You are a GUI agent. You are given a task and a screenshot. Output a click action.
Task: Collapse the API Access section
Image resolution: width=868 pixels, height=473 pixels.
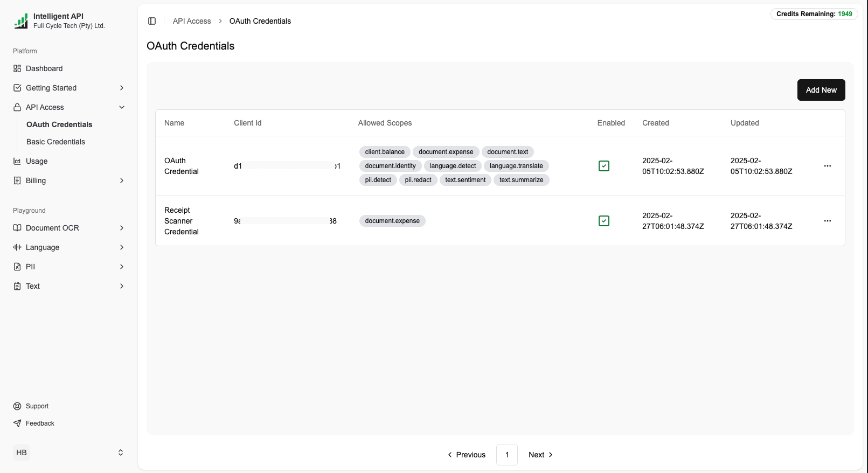point(122,107)
